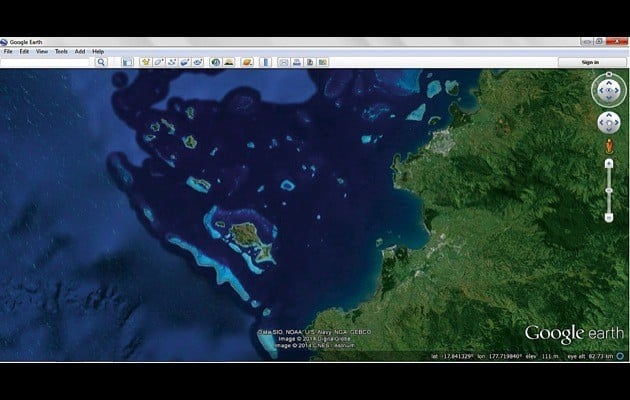Click the Print icon in toolbar
630x400 pixels.
coord(297,62)
